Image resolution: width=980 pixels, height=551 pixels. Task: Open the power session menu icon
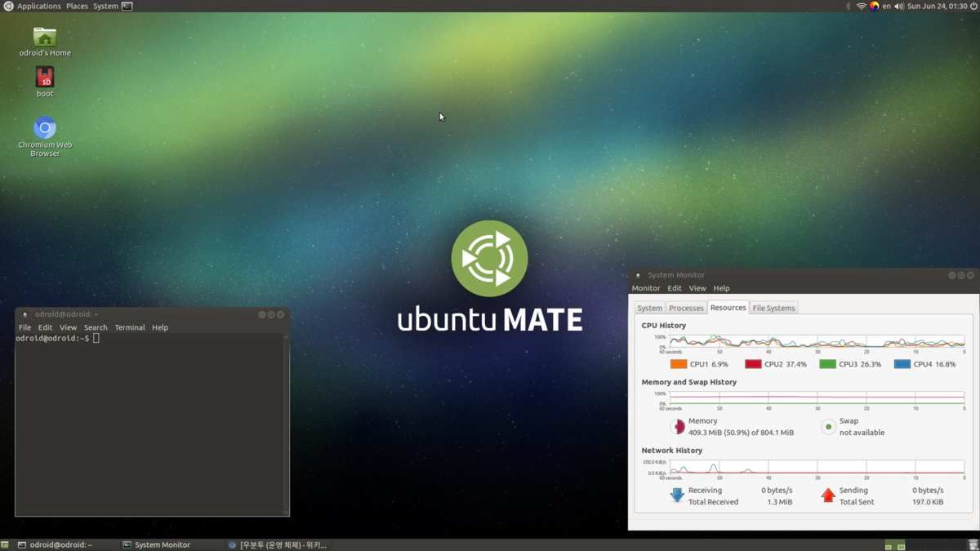pyautogui.click(x=973, y=6)
